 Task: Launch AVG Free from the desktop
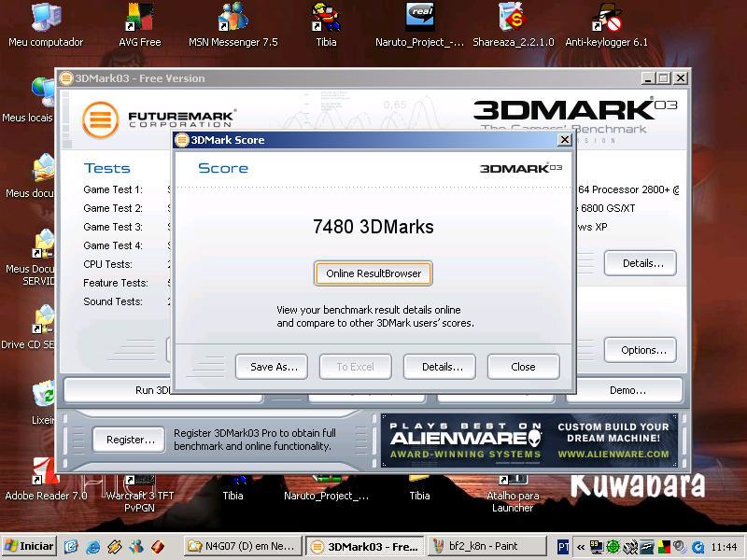pyautogui.click(x=139, y=25)
